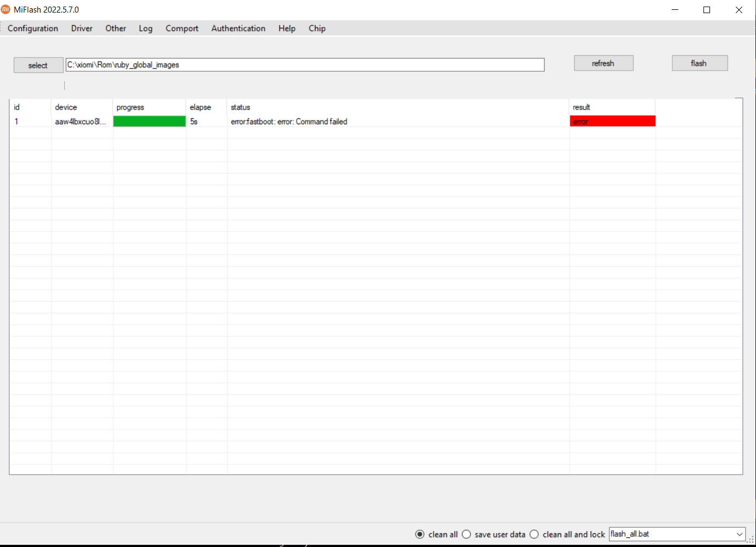
Task: Open the Log menu
Action: point(146,28)
